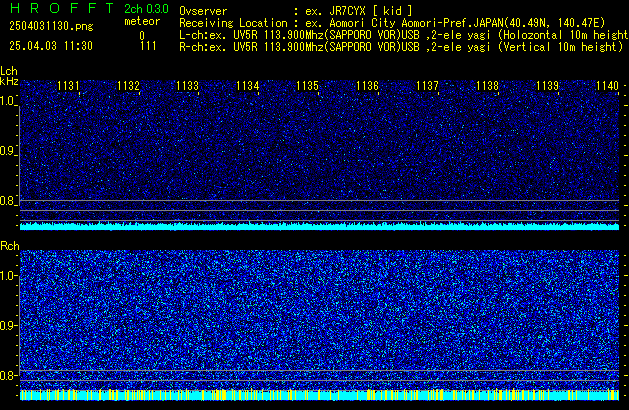Click the 1139 time marker
The width and height of the screenshot is (629, 410).
point(547,86)
